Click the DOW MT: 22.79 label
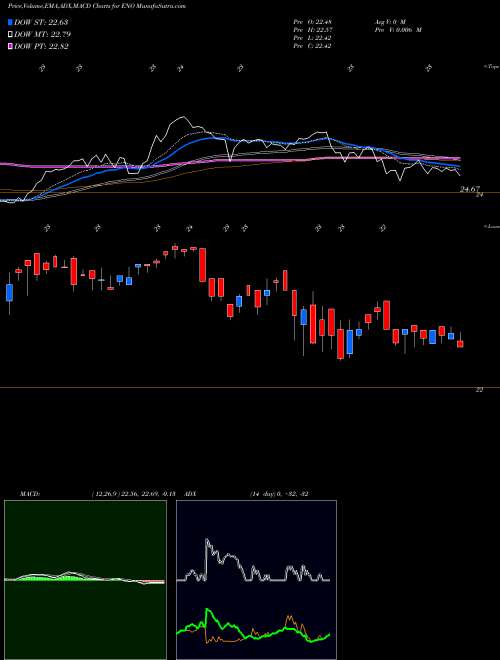This screenshot has height=660, width=500. [41, 35]
